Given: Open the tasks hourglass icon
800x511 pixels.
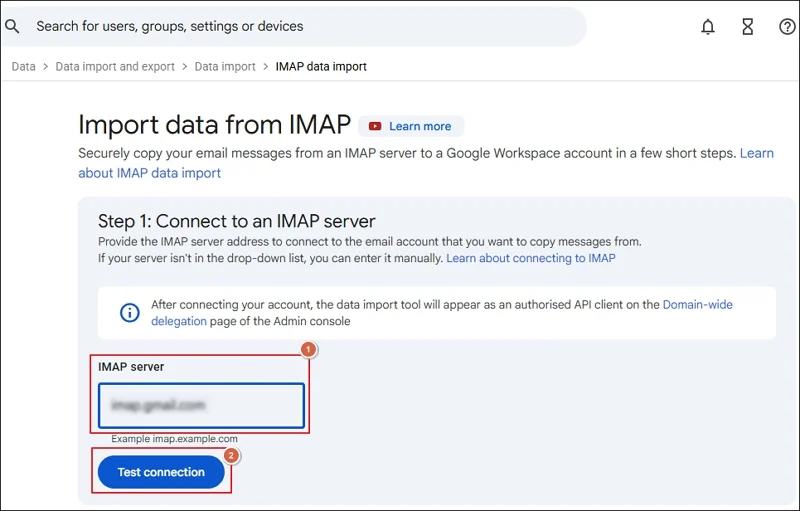Looking at the screenshot, I should click(747, 27).
